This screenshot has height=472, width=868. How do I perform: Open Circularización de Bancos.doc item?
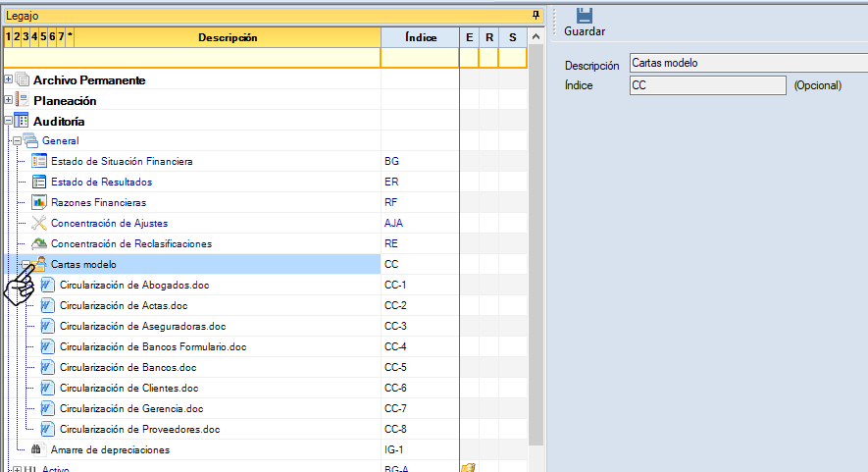tap(128, 367)
